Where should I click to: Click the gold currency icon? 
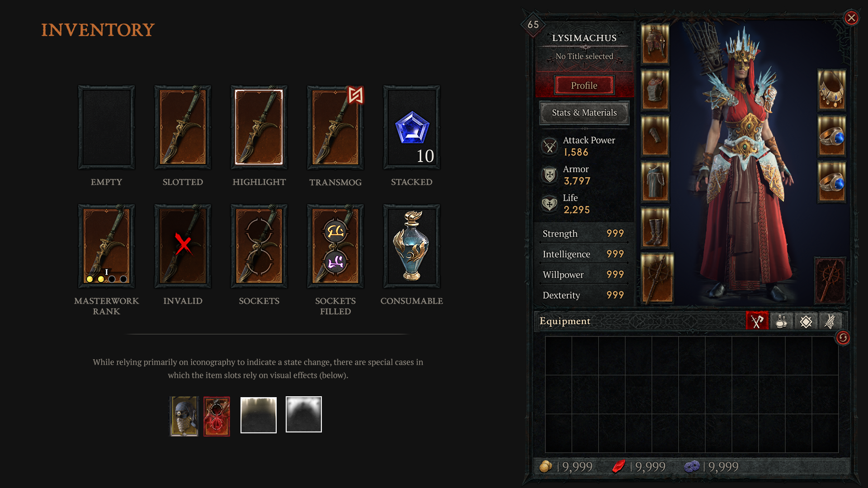pos(546,466)
